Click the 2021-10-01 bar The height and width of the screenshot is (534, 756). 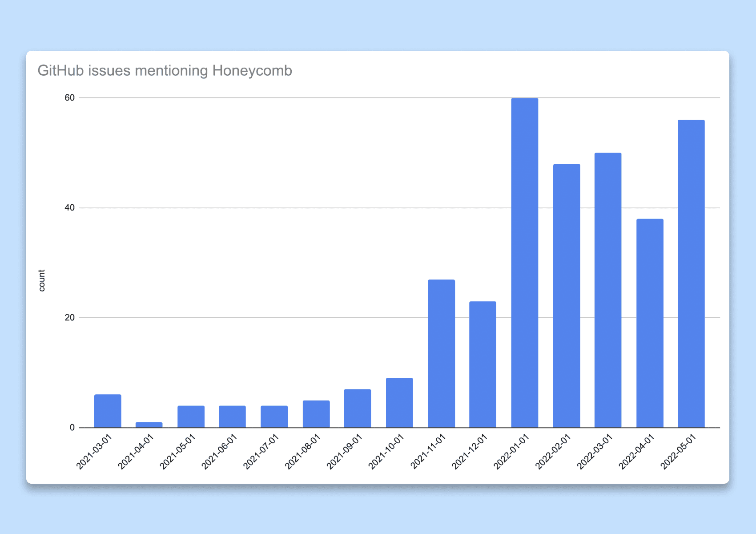(x=399, y=403)
